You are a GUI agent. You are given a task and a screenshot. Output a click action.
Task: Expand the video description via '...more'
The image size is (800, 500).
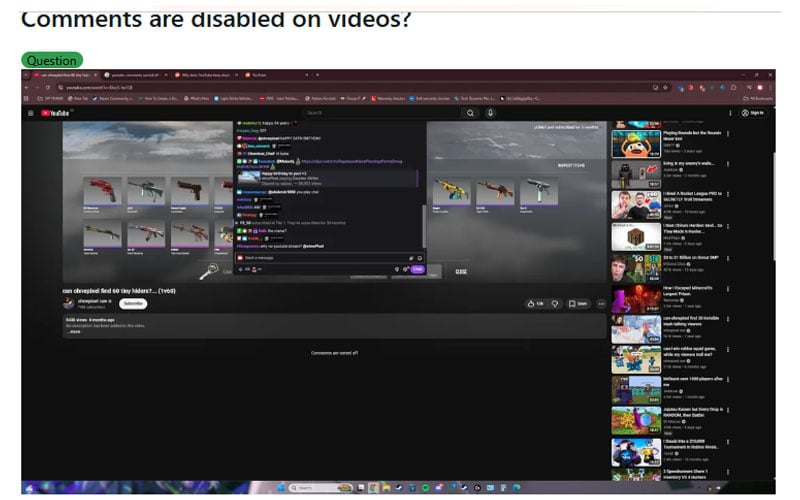point(73,332)
